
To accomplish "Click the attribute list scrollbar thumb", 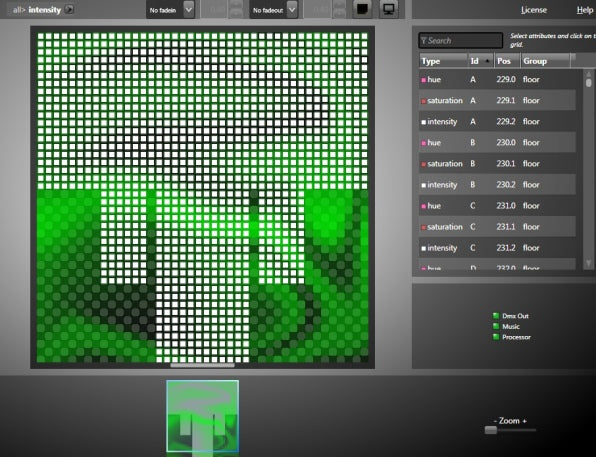I will click(x=589, y=83).
